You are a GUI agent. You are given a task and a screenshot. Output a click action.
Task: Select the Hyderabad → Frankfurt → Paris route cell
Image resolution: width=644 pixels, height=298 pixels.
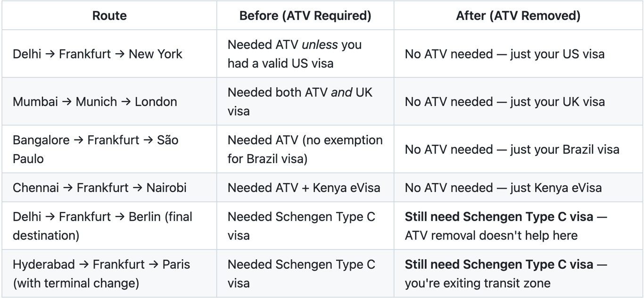coord(101,273)
